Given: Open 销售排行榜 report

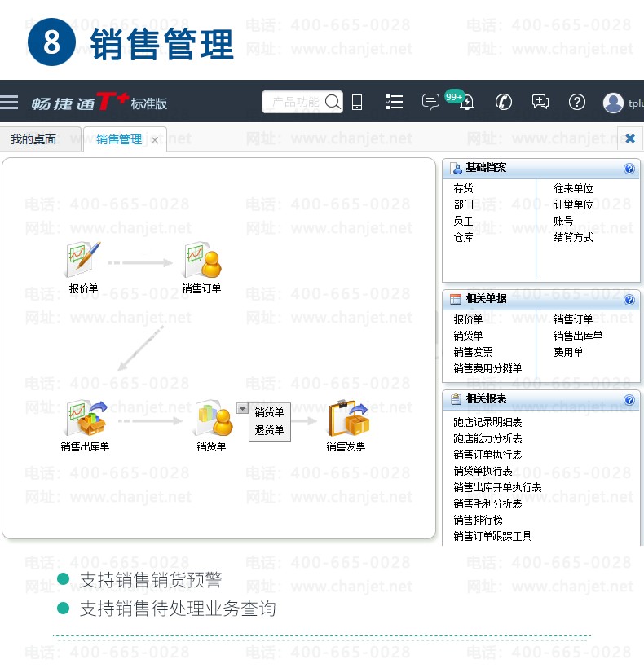Looking at the screenshot, I should 478,521.
